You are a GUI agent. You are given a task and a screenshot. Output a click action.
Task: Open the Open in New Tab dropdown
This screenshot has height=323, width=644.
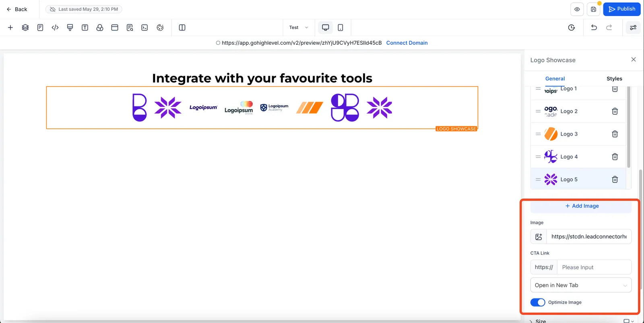point(581,285)
